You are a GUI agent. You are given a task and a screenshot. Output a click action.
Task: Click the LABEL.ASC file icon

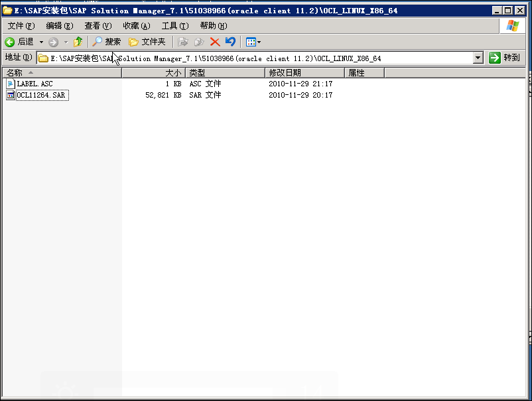click(11, 84)
